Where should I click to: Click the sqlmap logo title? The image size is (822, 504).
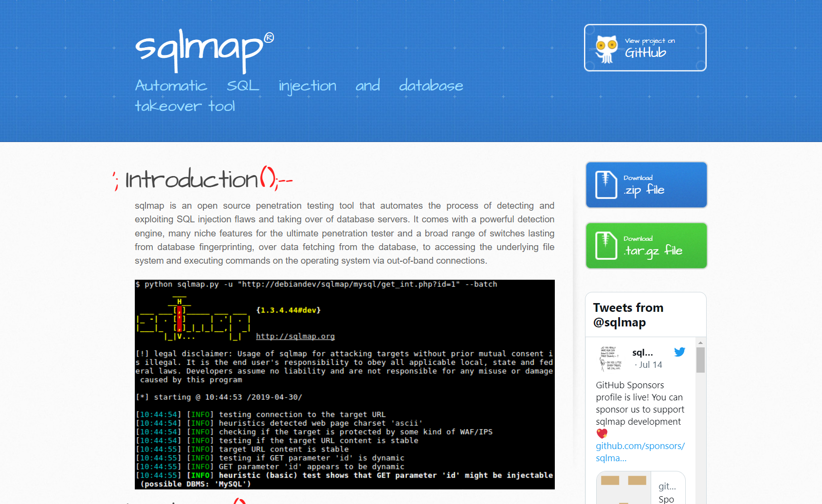point(200,49)
